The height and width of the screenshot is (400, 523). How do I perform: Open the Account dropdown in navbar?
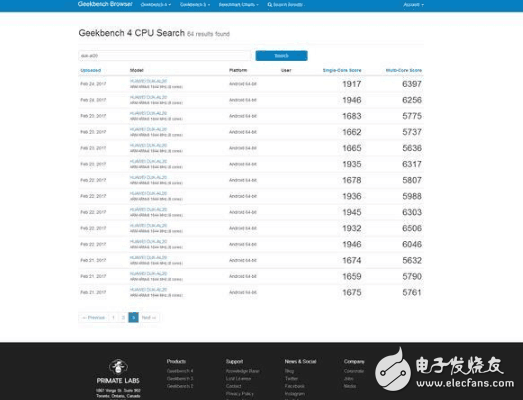click(414, 5)
